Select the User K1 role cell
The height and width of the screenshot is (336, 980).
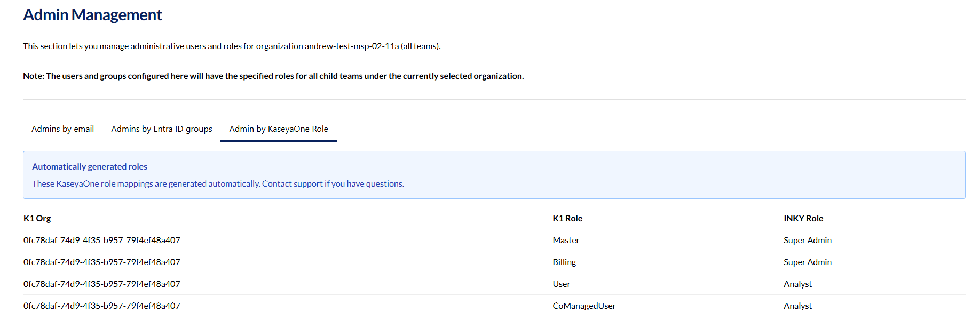point(562,284)
